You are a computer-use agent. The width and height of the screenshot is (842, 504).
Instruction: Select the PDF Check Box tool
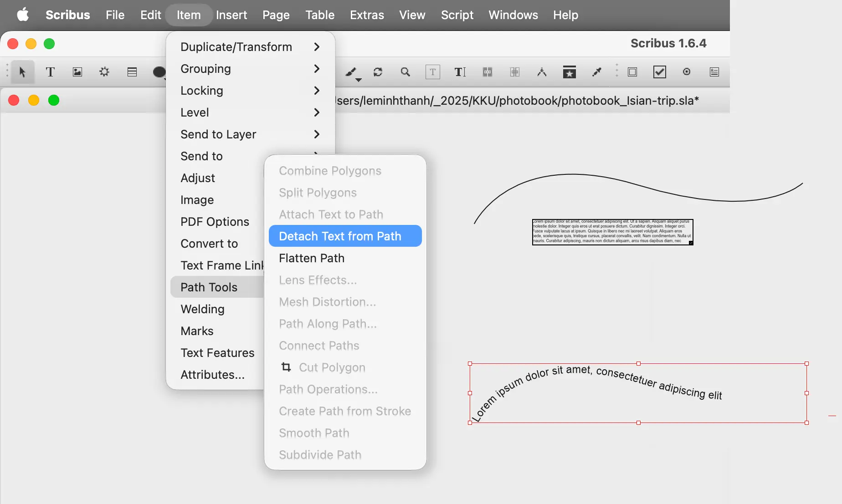(x=659, y=72)
